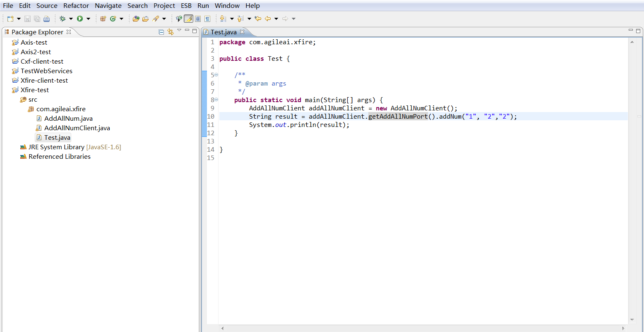Select the Cxf-client-test project
644x332 pixels.
pyautogui.click(x=42, y=61)
